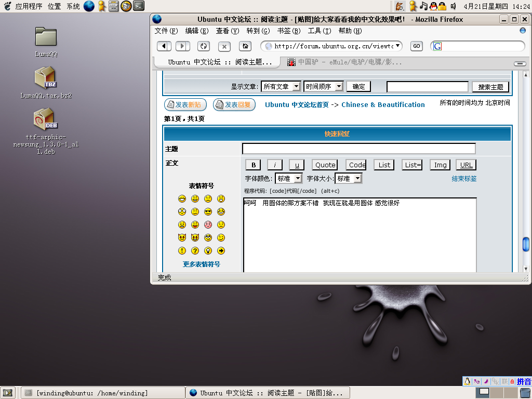
Task: Reload the forum page
Action: (204, 46)
